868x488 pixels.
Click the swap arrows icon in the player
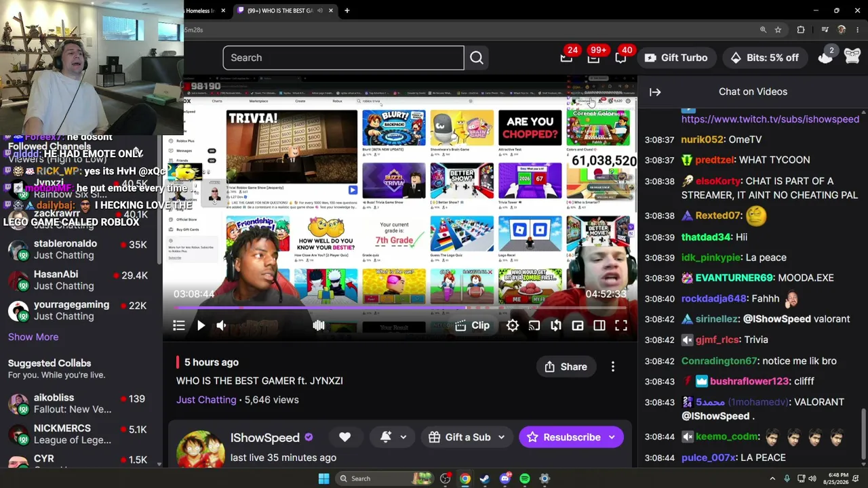point(556,326)
